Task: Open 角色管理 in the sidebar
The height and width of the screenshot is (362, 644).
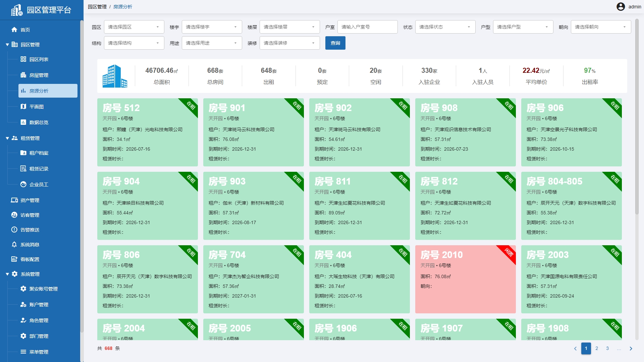Action: [x=48, y=320]
